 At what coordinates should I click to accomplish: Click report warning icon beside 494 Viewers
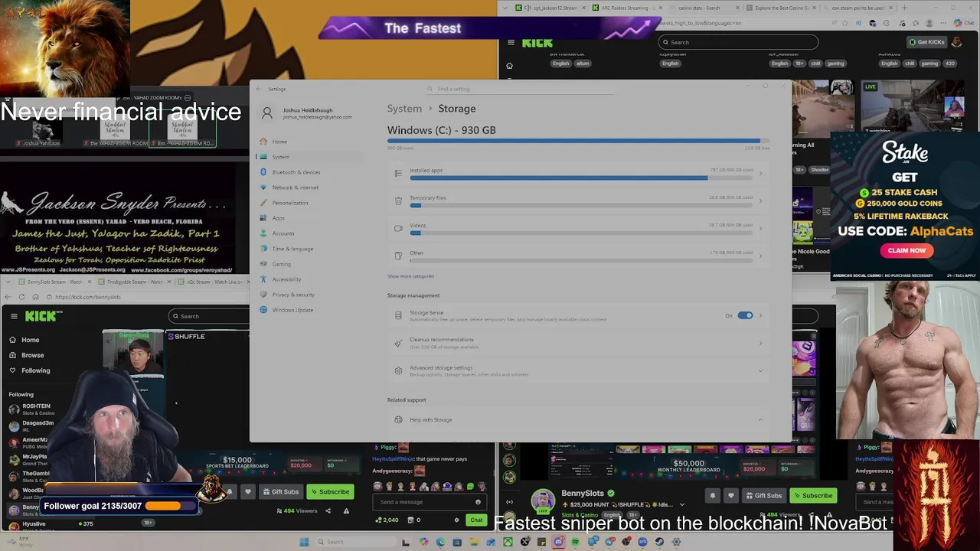[346, 511]
